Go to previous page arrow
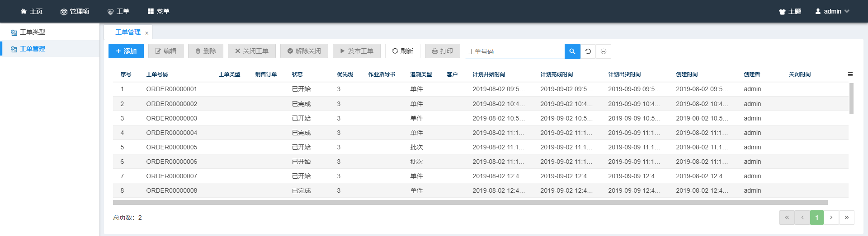868x236 pixels. pos(802,217)
